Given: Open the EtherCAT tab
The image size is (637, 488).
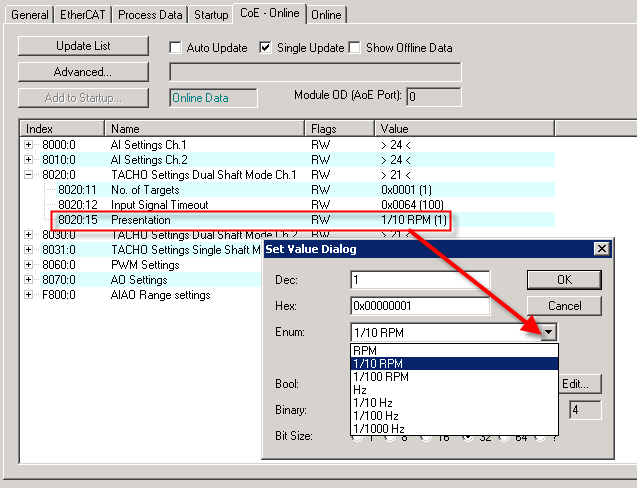Looking at the screenshot, I should [82, 15].
